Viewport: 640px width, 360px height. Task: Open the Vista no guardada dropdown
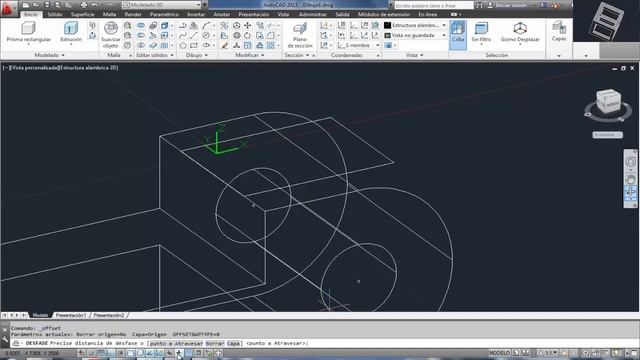pyautogui.click(x=415, y=36)
